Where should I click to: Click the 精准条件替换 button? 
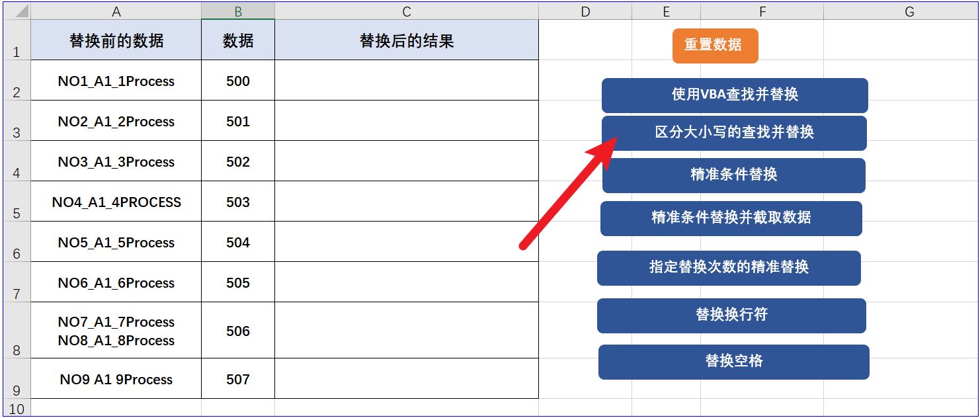pos(734,175)
